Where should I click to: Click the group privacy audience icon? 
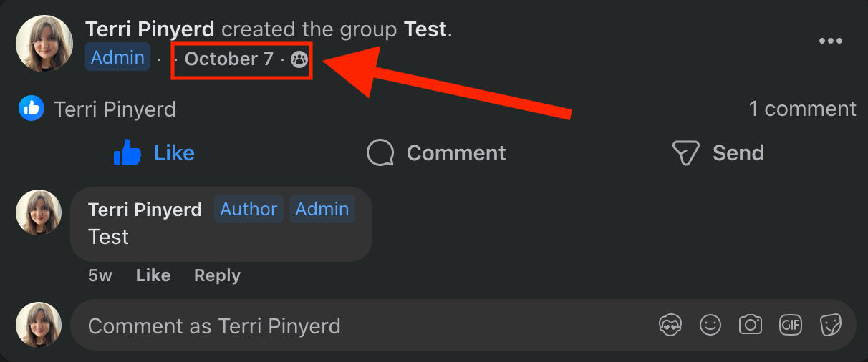click(299, 59)
